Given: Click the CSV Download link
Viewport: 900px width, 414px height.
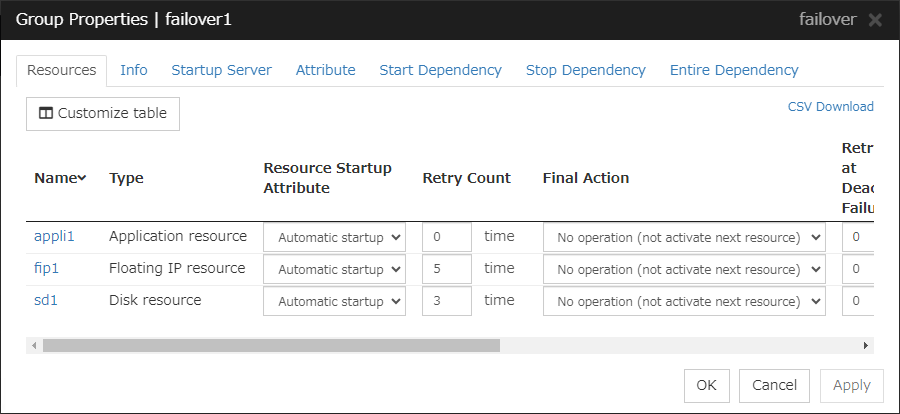Looking at the screenshot, I should tap(830, 107).
